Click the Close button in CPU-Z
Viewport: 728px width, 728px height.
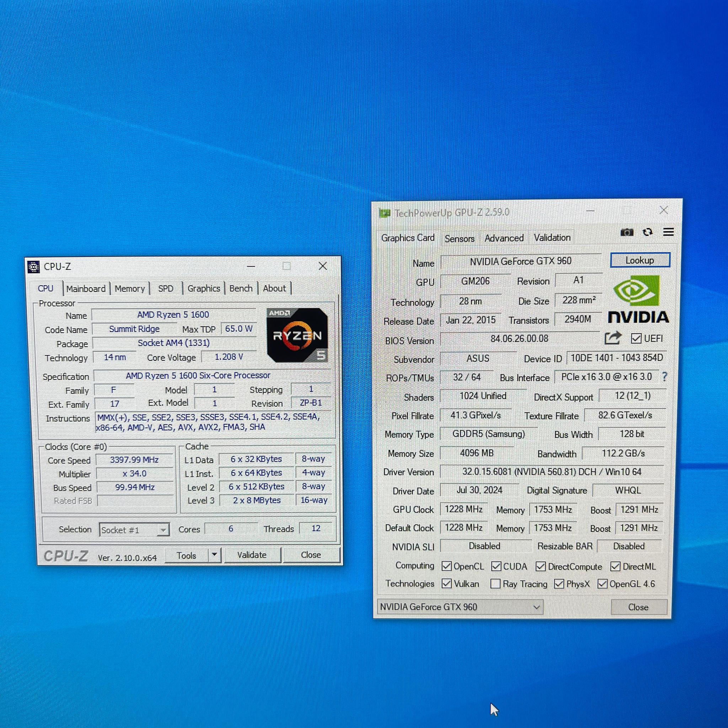point(311,554)
